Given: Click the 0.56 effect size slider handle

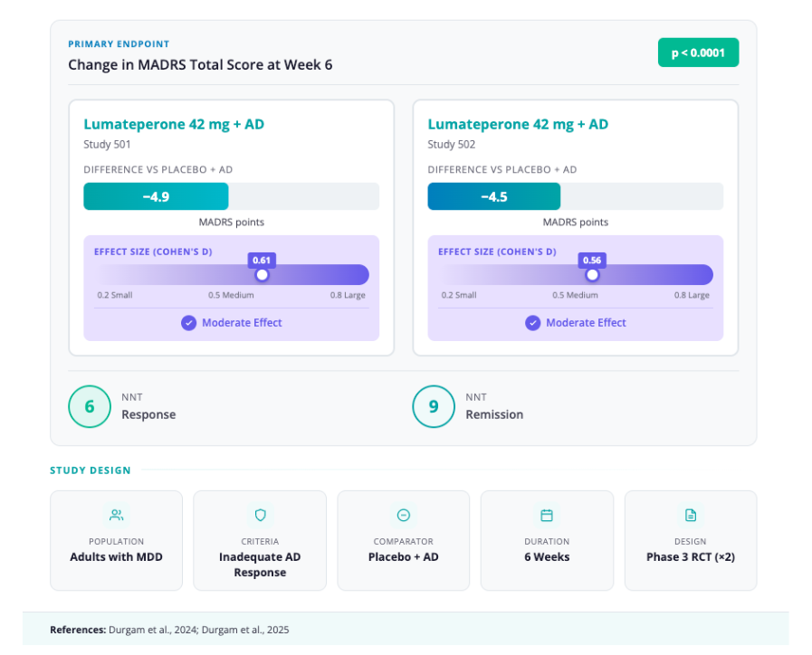Looking at the screenshot, I should tap(592, 275).
